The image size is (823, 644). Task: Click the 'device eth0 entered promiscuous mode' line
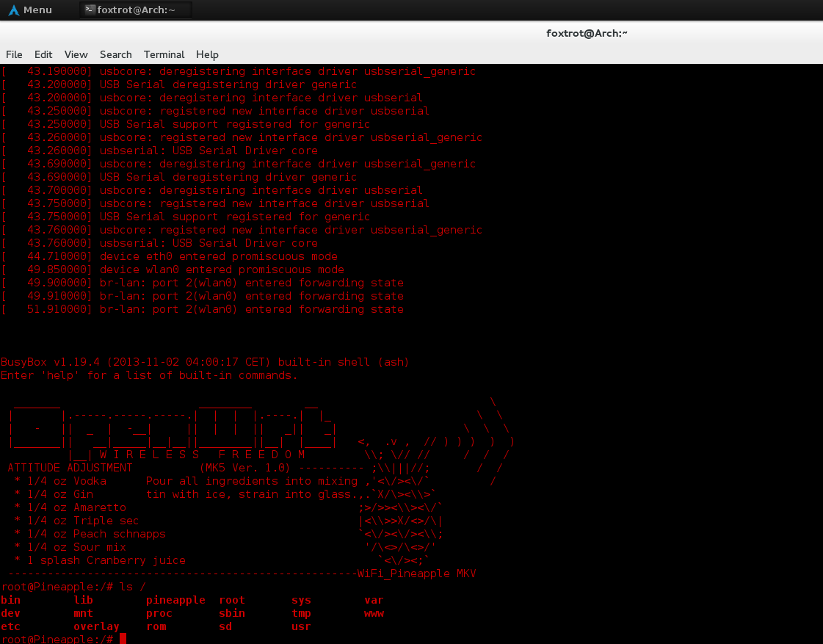click(x=219, y=256)
